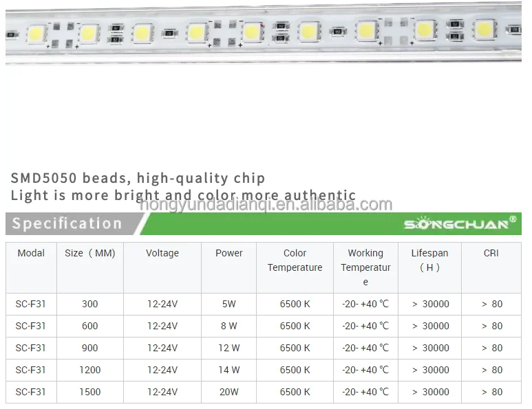Click "SC-F31" in the 1500 size row

point(30,392)
